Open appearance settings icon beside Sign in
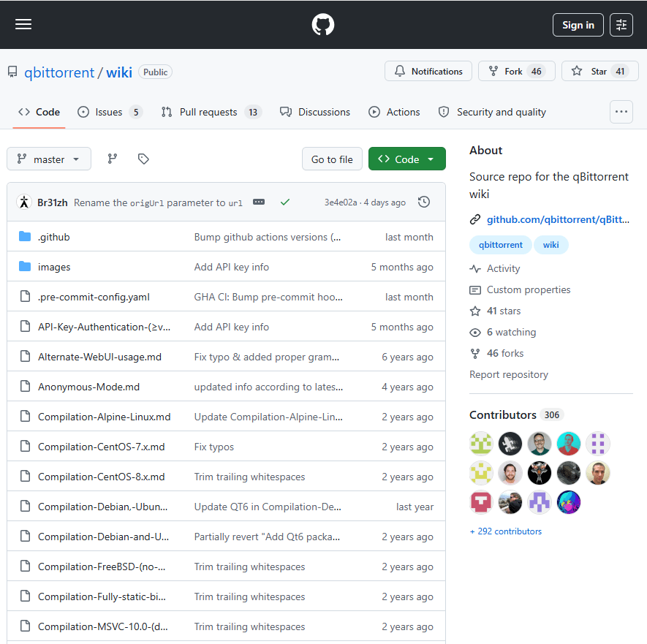Image resolution: width=647 pixels, height=644 pixels. [621, 25]
